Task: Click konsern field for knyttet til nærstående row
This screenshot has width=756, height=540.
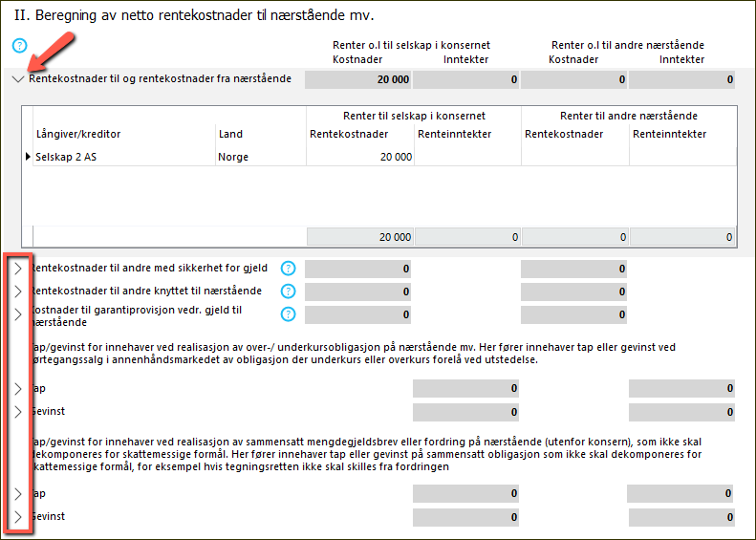Action: coord(357,292)
